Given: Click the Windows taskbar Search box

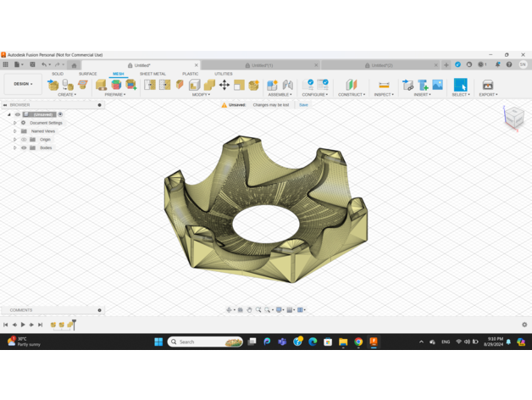Looking at the screenshot, I should pos(205,342).
